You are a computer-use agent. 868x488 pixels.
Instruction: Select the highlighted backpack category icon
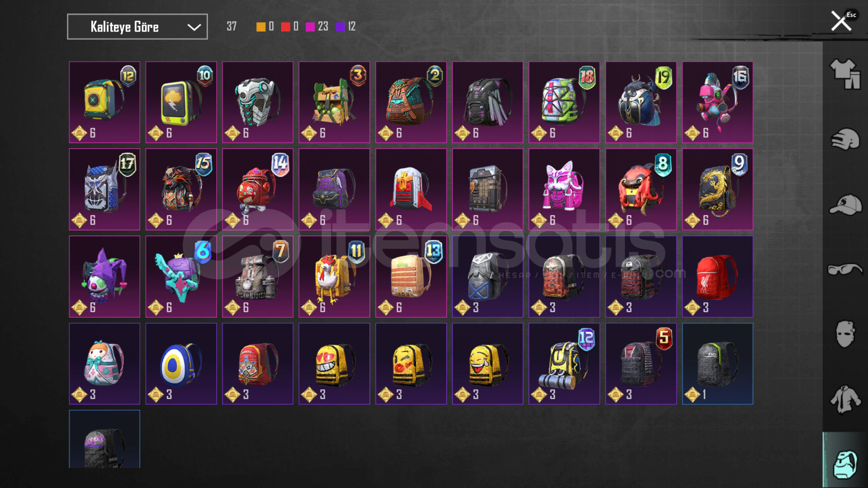coord(845,460)
